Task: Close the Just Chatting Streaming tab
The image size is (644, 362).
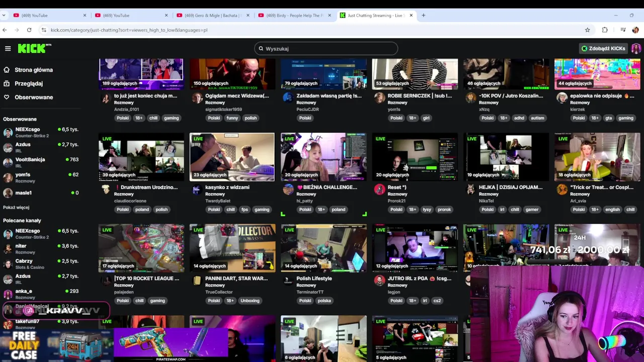Action: 411,15
